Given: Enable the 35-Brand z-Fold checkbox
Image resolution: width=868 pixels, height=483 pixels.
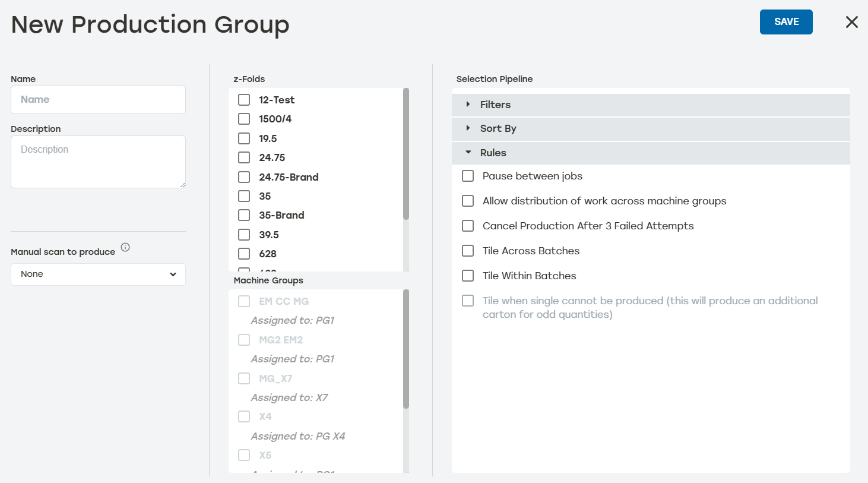Looking at the screenshot, I should click(x=243, y=215).
